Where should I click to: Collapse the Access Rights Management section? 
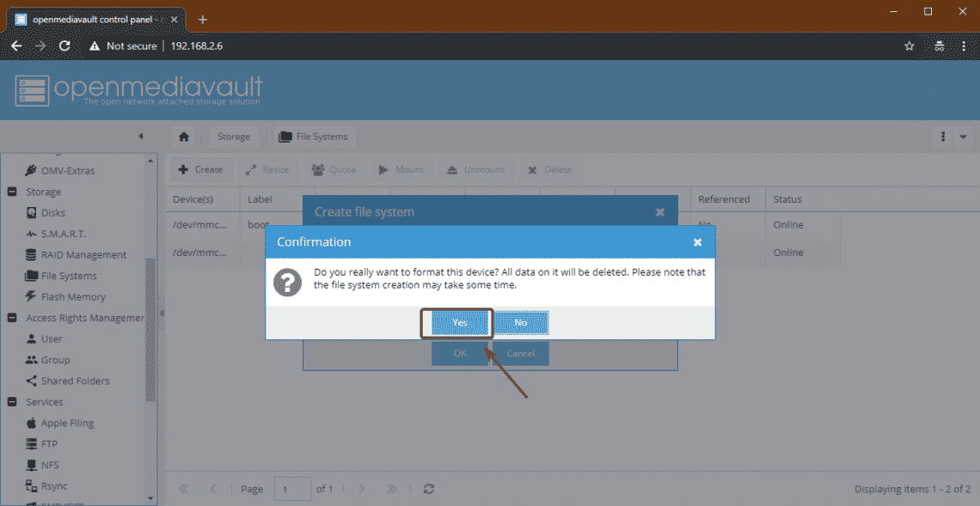click(12, 318)
